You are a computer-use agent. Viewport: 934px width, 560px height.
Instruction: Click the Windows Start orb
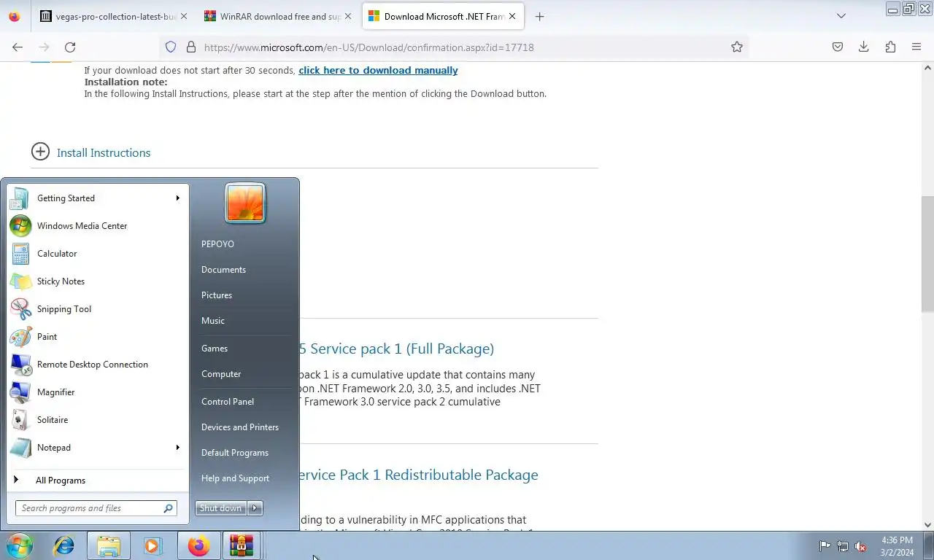point(20,545)
